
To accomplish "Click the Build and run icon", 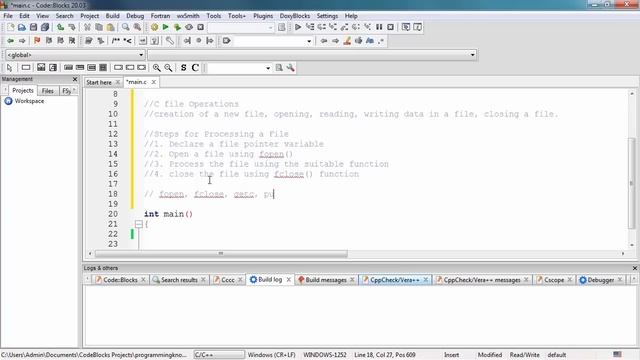I will pos(177,27).
